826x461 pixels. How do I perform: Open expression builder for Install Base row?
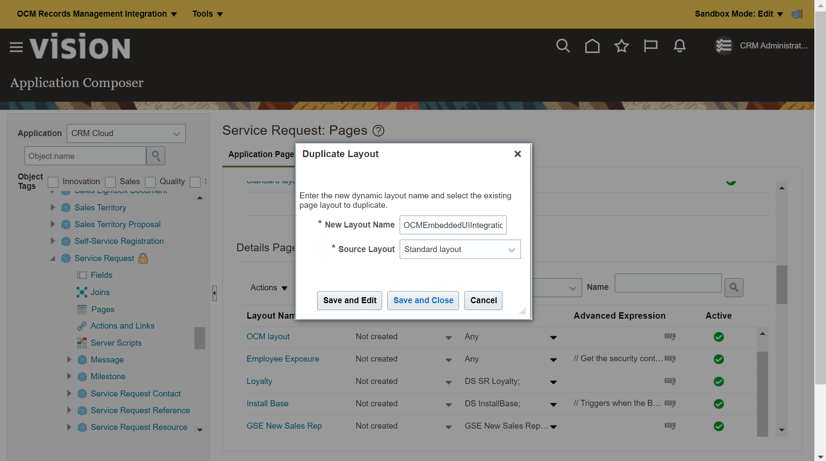670,404
